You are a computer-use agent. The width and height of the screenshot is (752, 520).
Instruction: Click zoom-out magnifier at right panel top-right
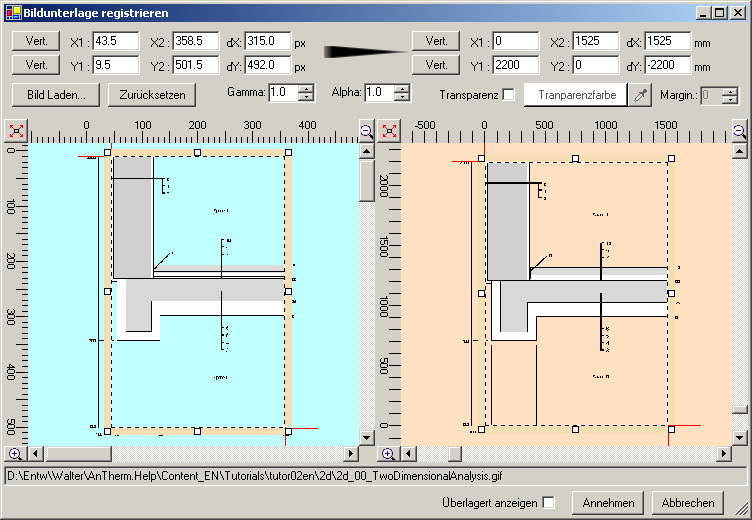tap(739, 132)
